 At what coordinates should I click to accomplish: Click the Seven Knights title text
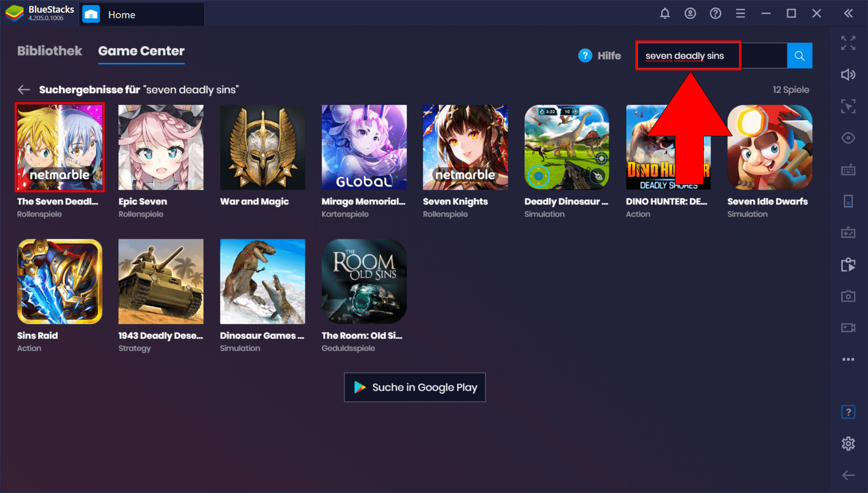coord(455,201)
